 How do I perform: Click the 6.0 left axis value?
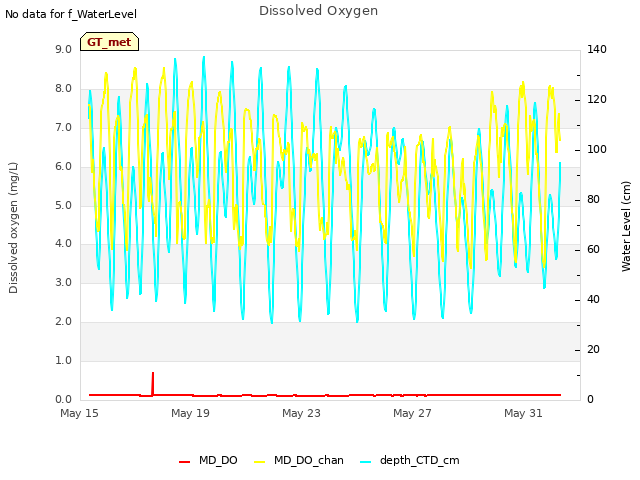click(63, 167)
